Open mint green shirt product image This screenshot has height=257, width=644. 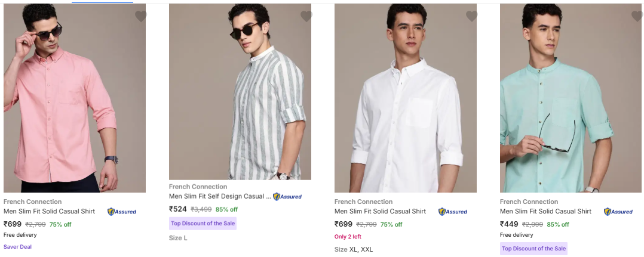571,98
